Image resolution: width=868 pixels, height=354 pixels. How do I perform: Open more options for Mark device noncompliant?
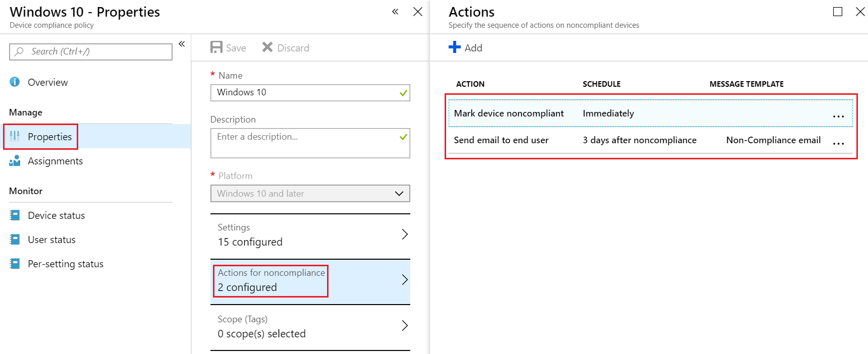click(x=838, y=116)
